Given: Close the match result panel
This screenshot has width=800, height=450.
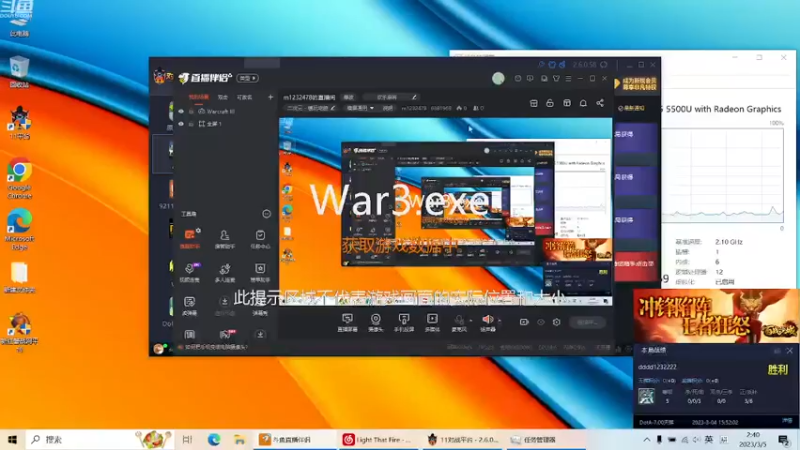Looking at the screenshot, I should (x=789, y=351).
